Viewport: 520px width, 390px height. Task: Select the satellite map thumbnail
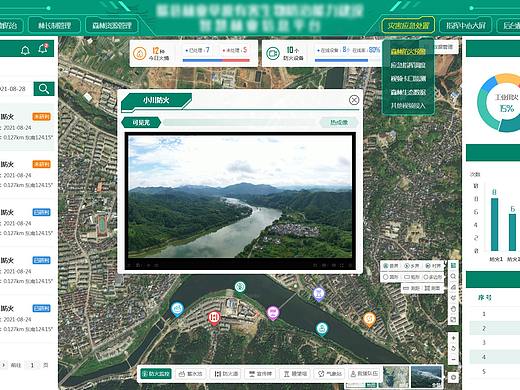(396, 377)
